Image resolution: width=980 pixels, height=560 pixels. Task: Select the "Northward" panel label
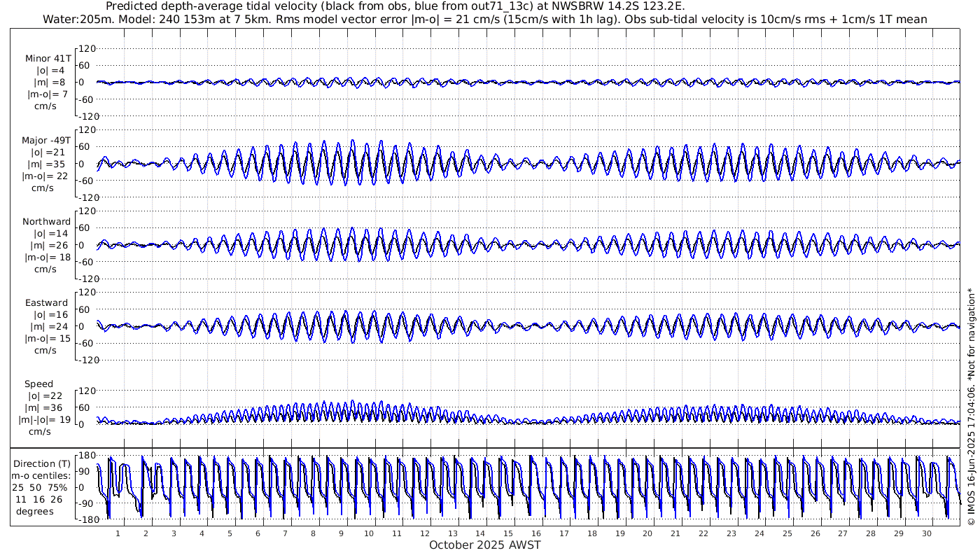(x=47, y=222)
